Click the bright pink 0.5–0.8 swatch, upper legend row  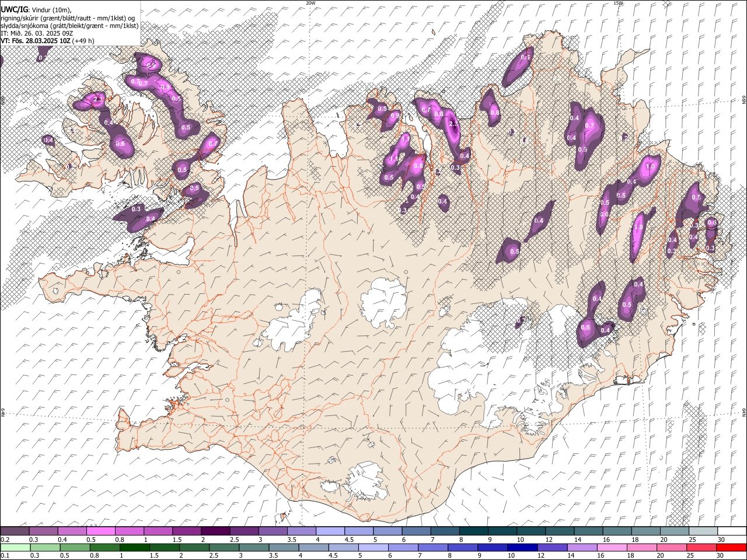click(101, 531)
